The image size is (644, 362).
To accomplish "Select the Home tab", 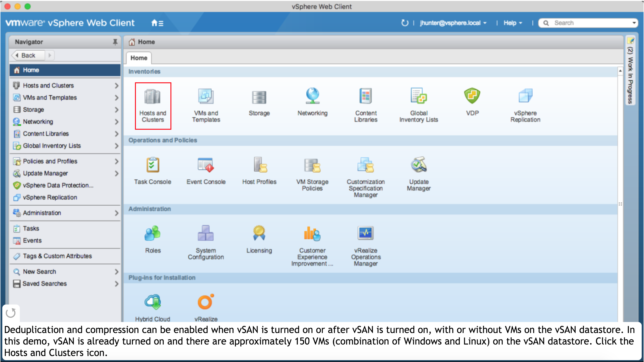I will pyautogui.click(x=139, y=58).
